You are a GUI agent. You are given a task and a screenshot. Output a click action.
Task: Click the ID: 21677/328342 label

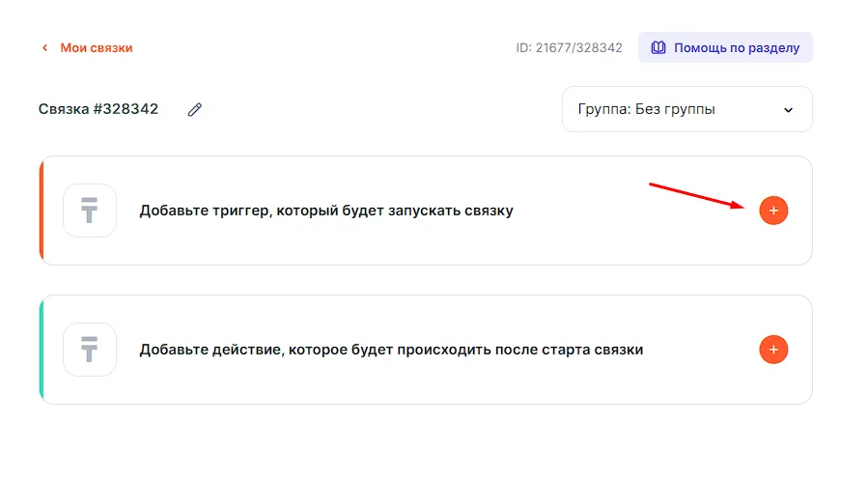click(569, 47)
